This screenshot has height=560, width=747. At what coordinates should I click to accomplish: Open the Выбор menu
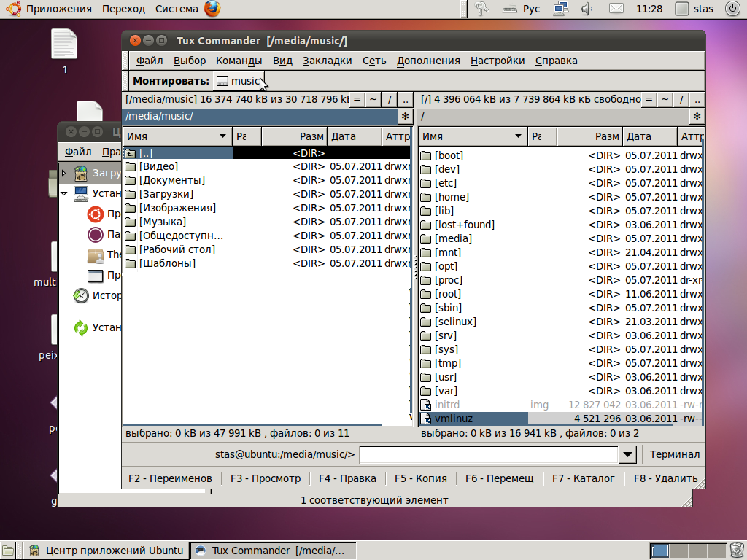pyautogui.click(x=190, y=61)
